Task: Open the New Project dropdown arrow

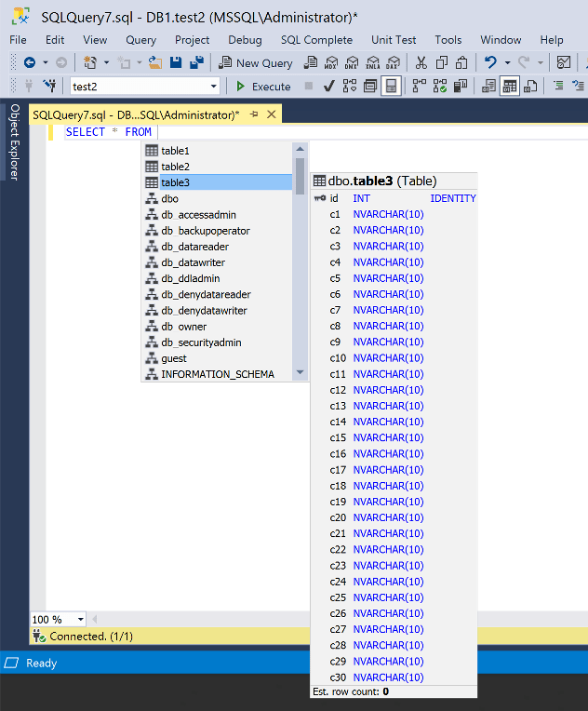Action: pyautogui.click(x=107, y=62)
